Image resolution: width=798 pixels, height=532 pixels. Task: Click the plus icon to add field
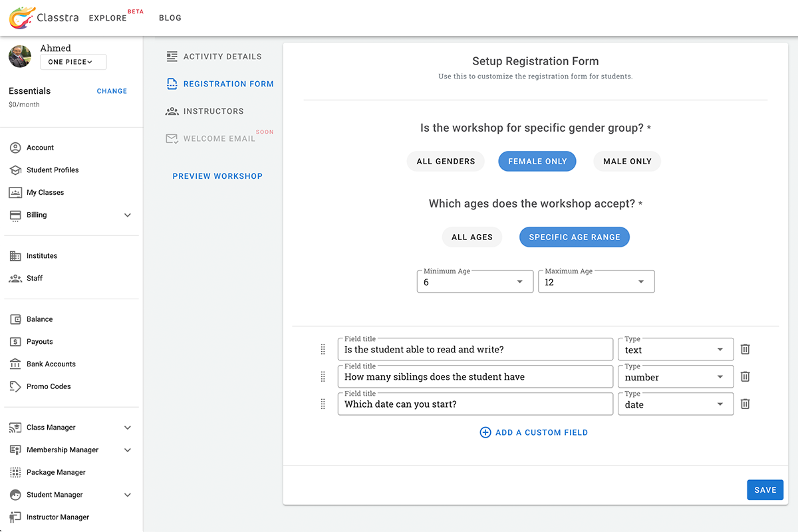click(485, 432)
